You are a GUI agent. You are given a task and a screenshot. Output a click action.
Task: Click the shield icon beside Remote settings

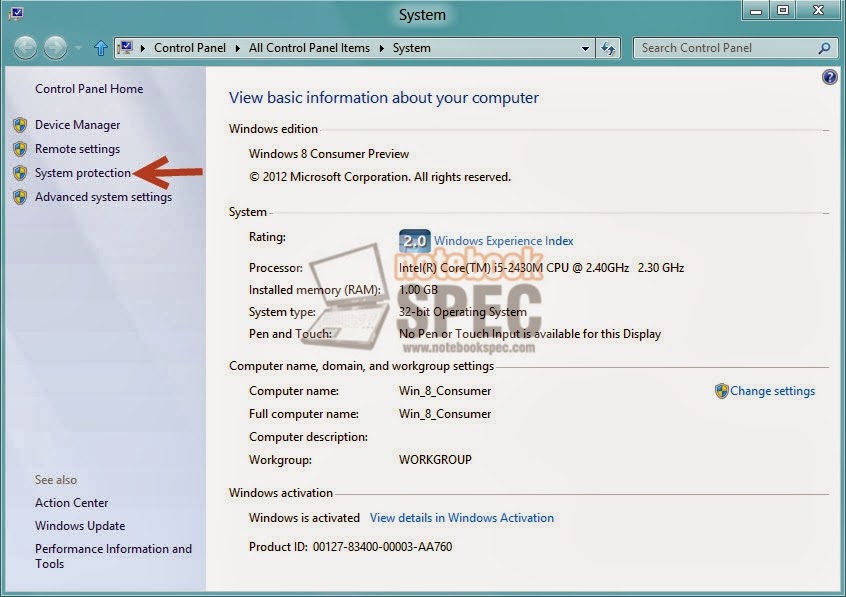20,148
